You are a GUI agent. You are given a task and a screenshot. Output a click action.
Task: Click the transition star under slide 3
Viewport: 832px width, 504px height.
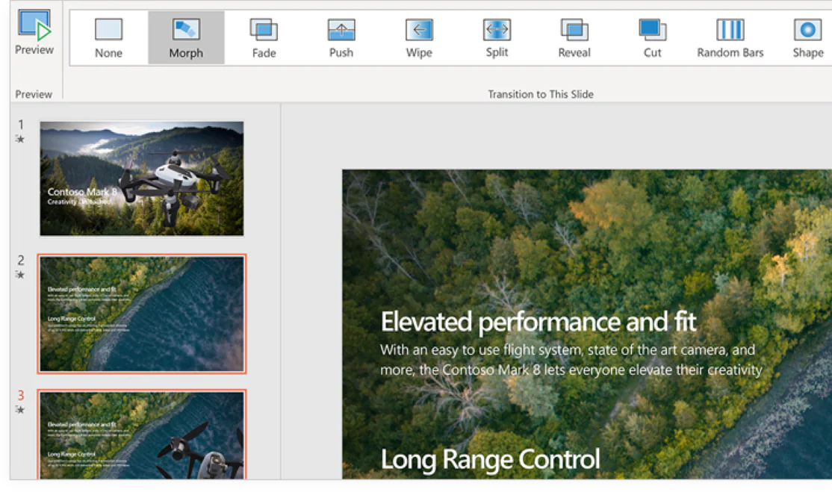[19, 410]
